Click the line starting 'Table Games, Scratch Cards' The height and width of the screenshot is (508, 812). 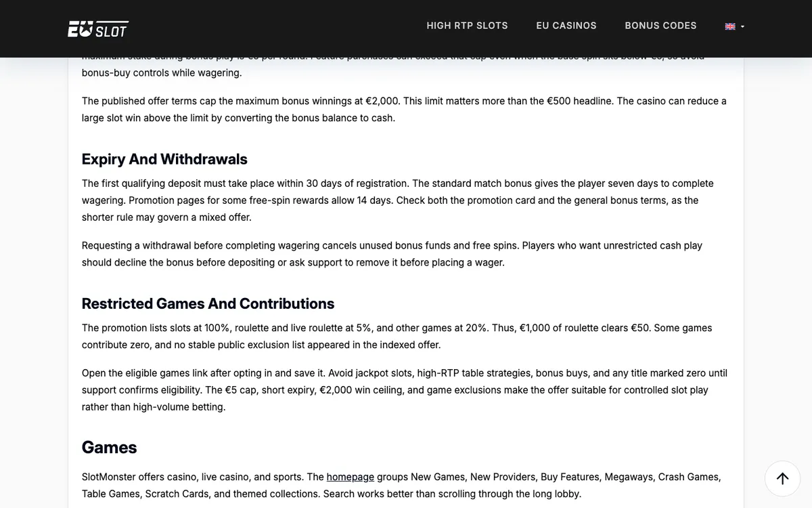click(x=332, y=494)
